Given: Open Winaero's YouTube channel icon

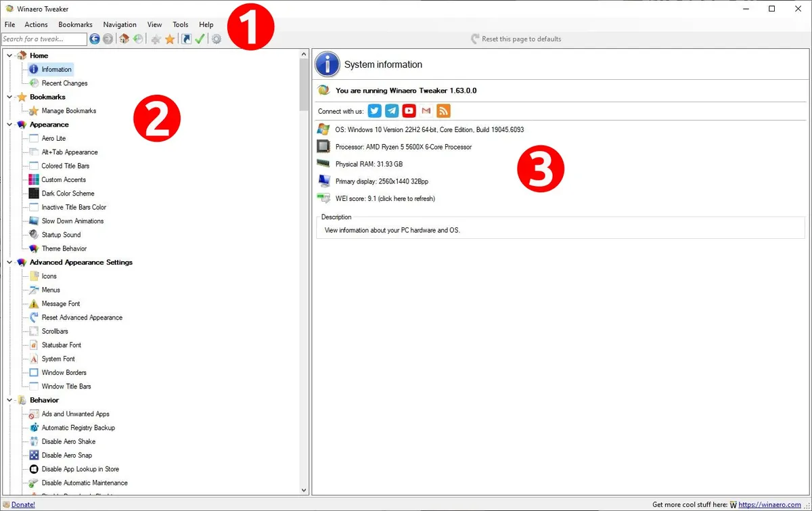Looking at the screenshot, I should [409, 110].
